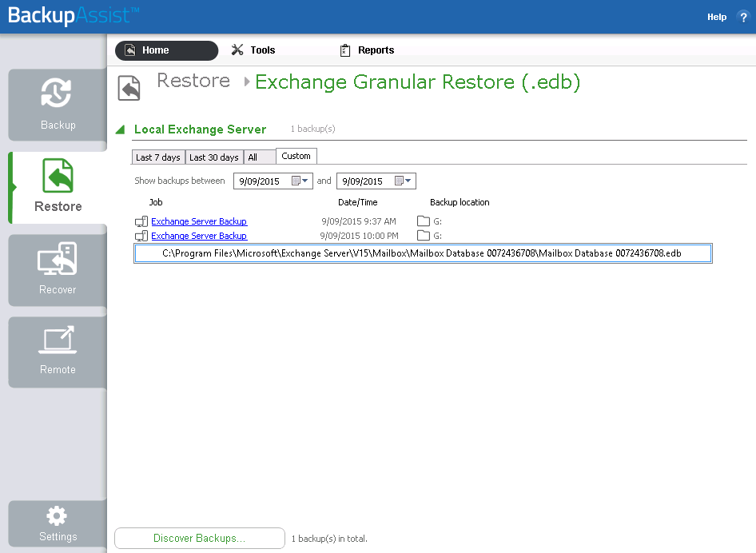Select the Last 30 days filter tab
Viewport: 756px width, 553px height.
coord(214,157)
